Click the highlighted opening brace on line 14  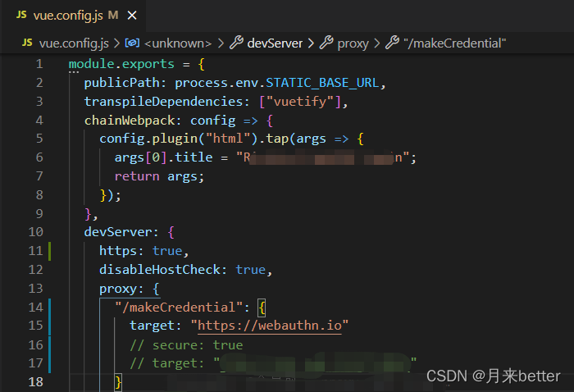tap(262, 308)
